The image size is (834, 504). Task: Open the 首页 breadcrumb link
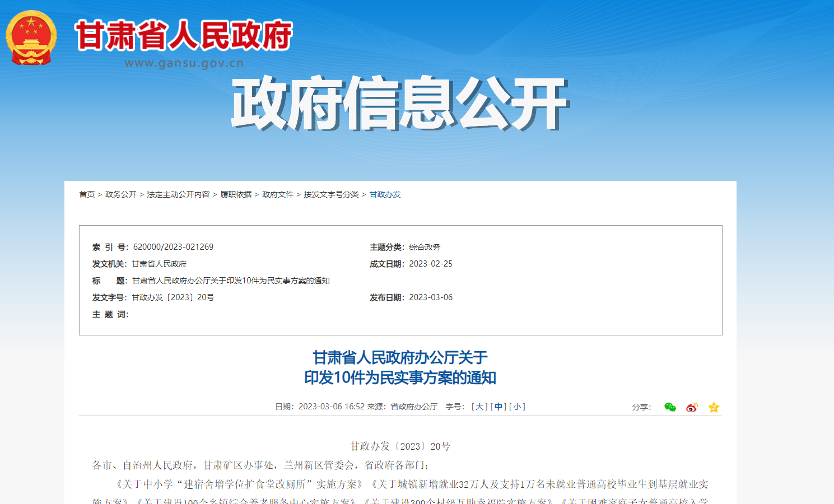(87, 194)
